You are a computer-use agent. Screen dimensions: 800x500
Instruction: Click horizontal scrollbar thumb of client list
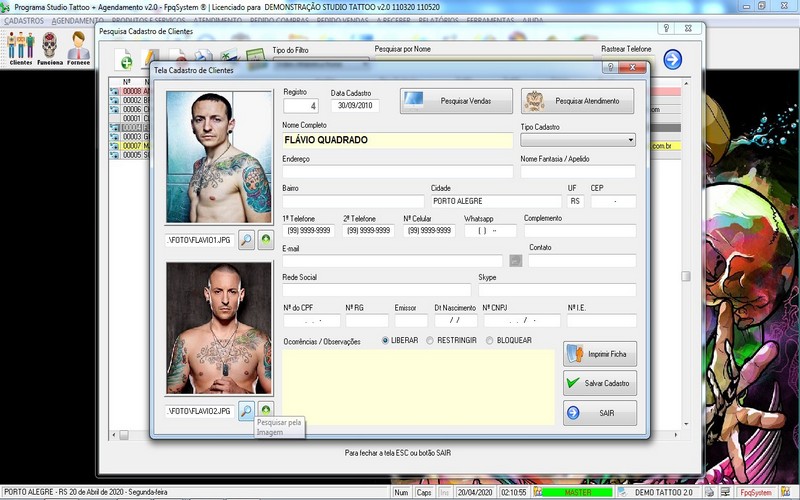point(124,435)
